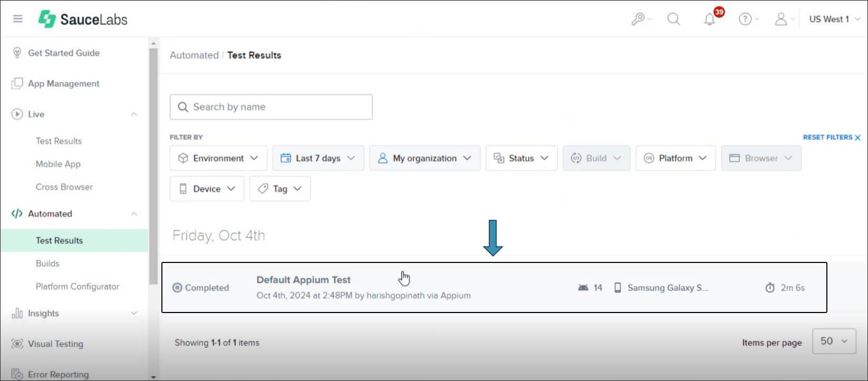
Task: Click the Automated breadcrumb link
Action: tap(194, 55)
